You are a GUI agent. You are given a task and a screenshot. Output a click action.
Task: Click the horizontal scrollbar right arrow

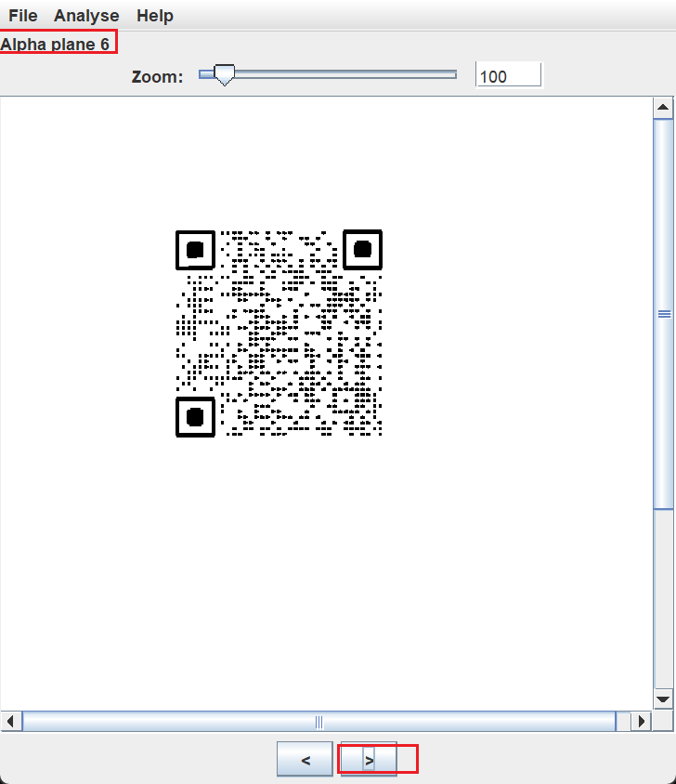pos(642,721)
